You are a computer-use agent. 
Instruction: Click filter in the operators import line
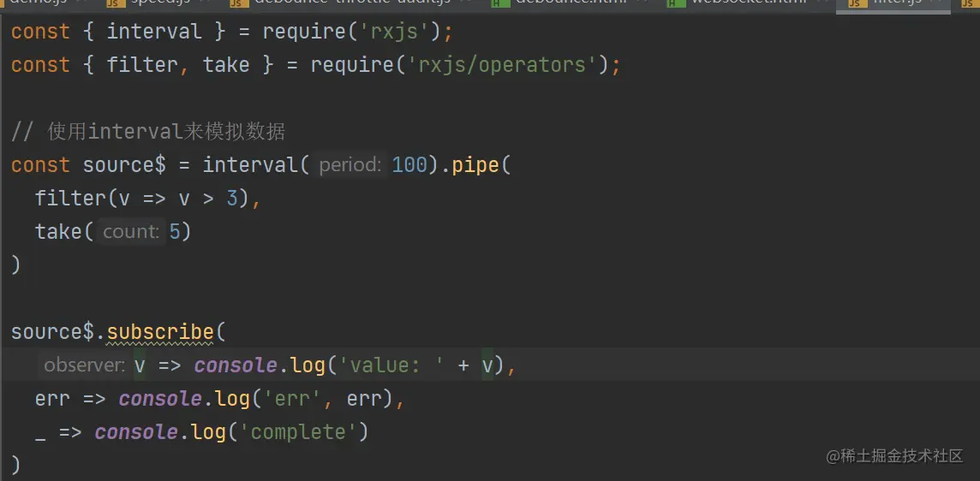click(x=142, y=64)
